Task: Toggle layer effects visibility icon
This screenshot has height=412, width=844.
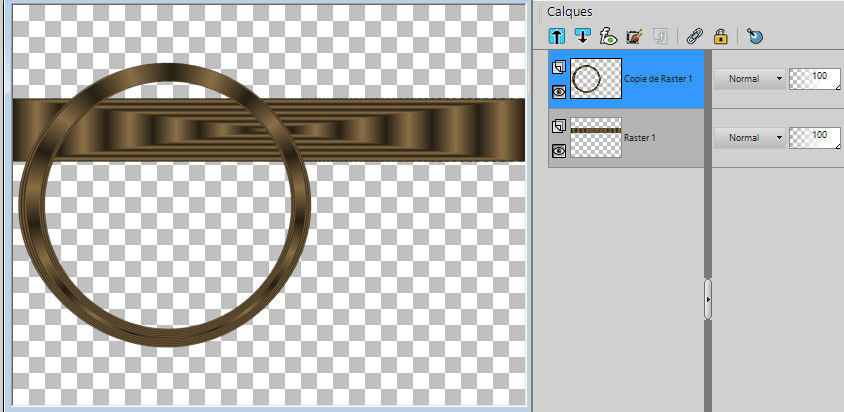Action: [x=608, y=36]
